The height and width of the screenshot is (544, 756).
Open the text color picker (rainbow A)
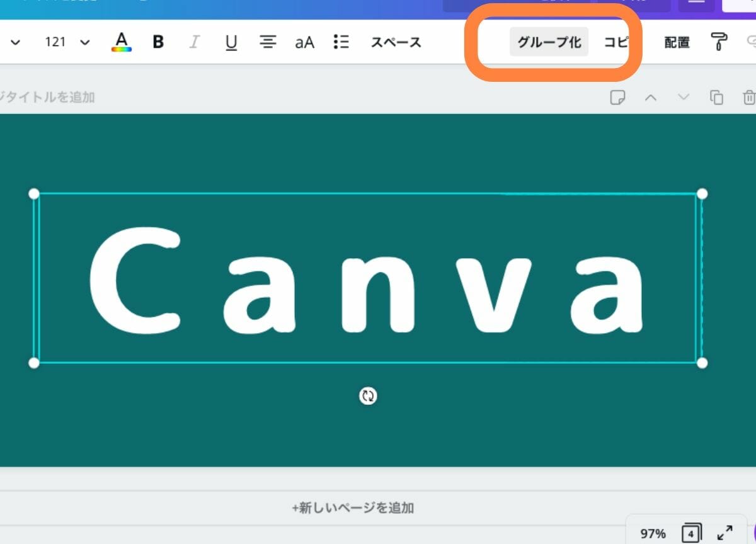pyautogui.click(x=122, y=42)
